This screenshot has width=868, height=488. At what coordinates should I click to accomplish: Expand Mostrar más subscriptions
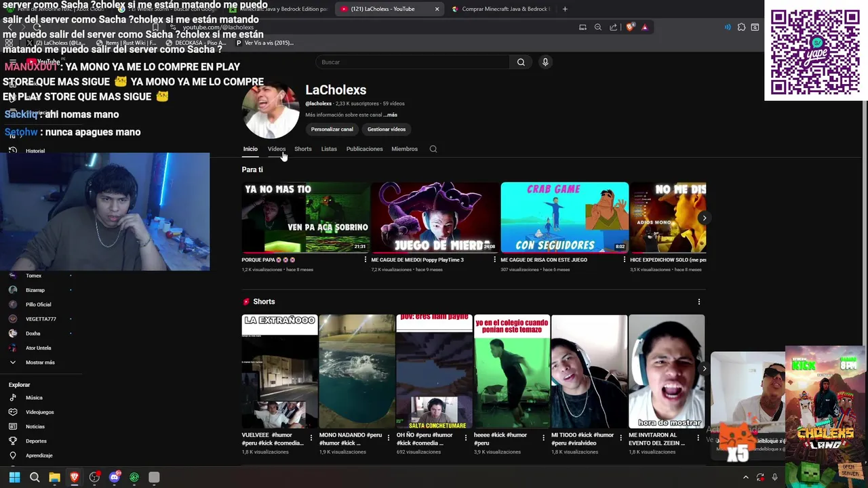pos(41,363)
